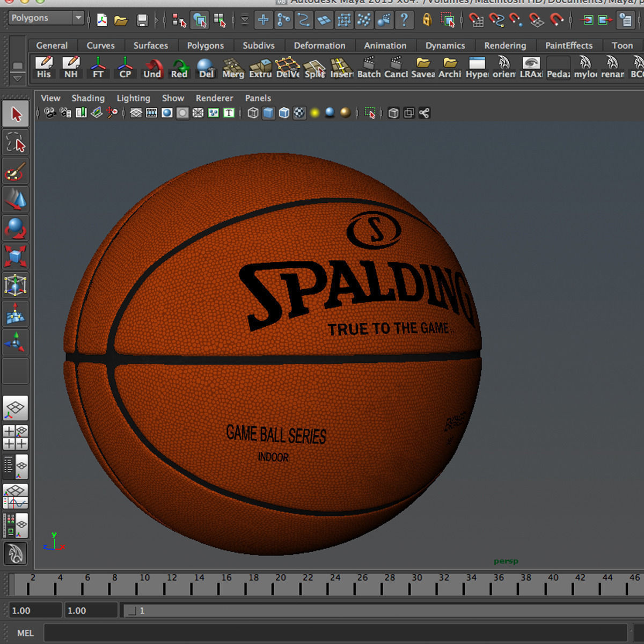Activate the Paint Selection tool
644x644 pixels.
point(16,172)
